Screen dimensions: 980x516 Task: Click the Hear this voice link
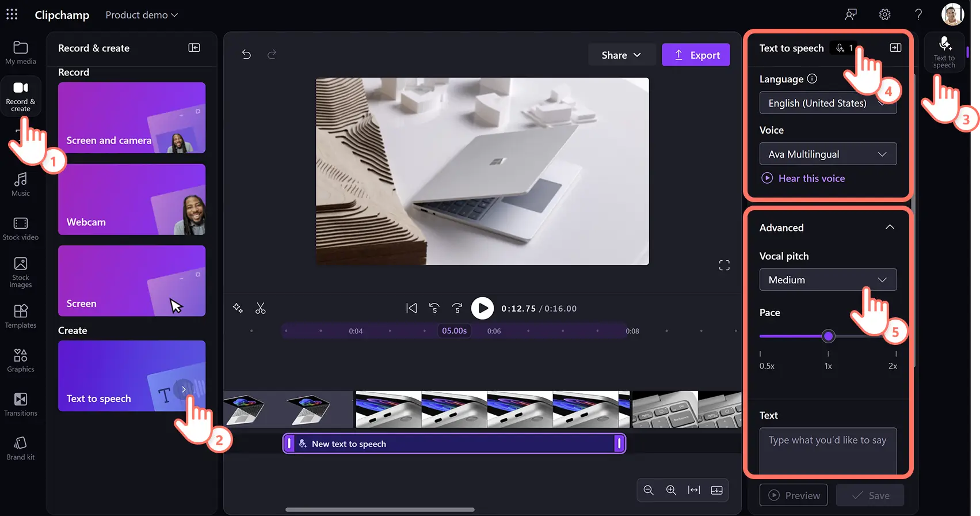(x=803, y=179)
